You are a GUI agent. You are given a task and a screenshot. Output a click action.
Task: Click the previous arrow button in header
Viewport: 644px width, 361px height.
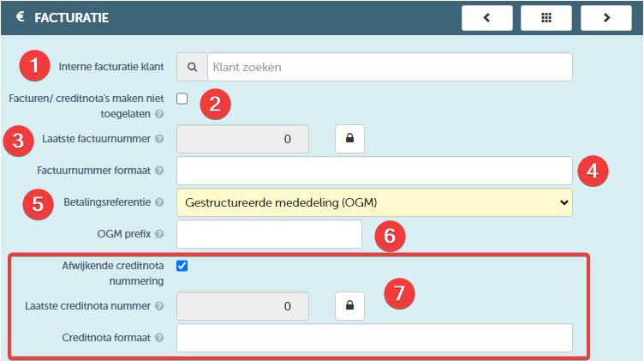(x=487, y=18)
